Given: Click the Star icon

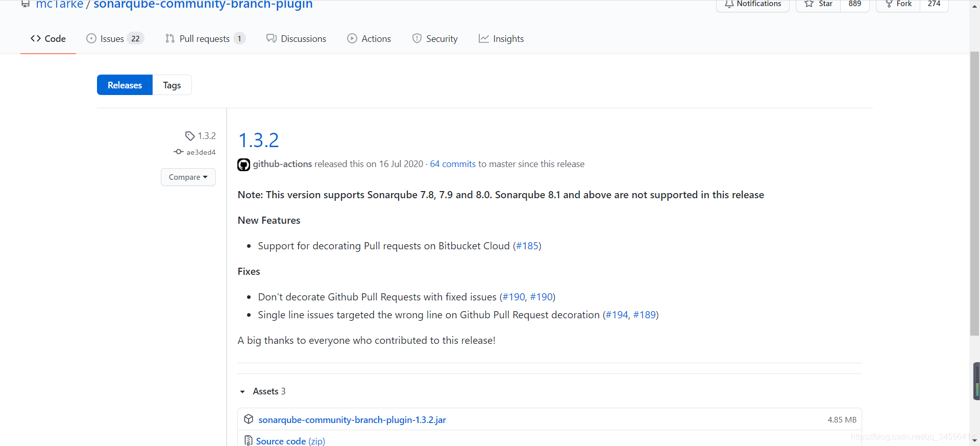Looking at the screenshot, I should click(x=809, y=4).
